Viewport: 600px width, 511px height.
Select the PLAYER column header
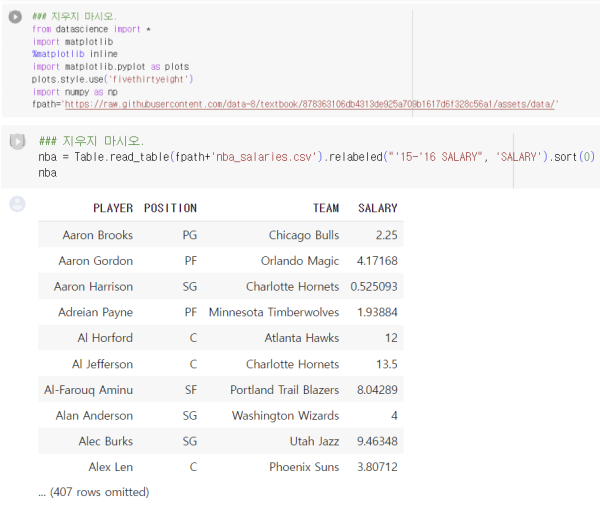[113, 208]
